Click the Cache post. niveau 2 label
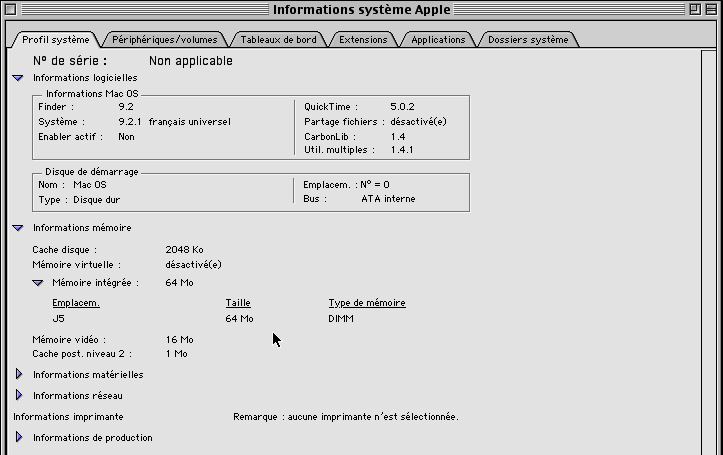This screenshot has height=455, width=723. click(82, 354)
